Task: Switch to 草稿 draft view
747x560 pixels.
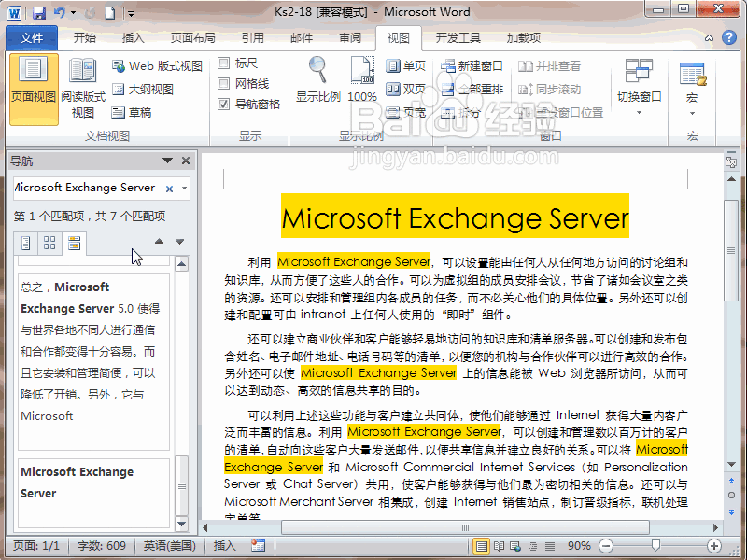Action: point(132,112)
